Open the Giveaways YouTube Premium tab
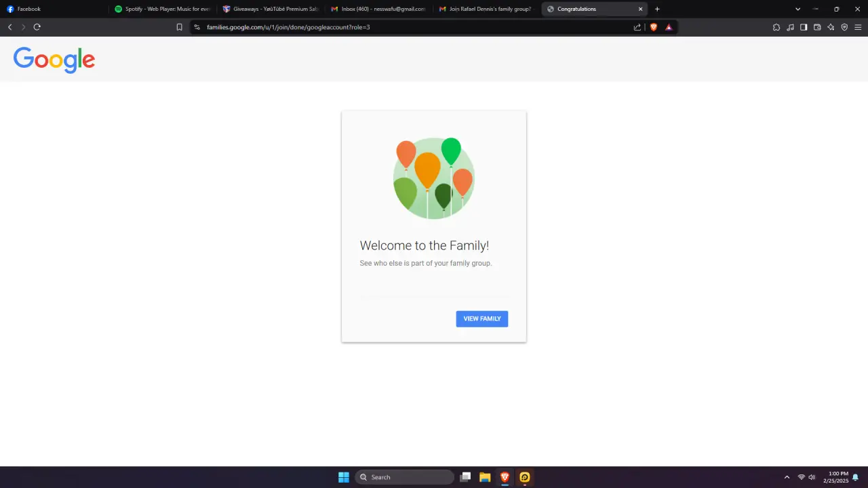The image size is (868, 488). (271, 9)
